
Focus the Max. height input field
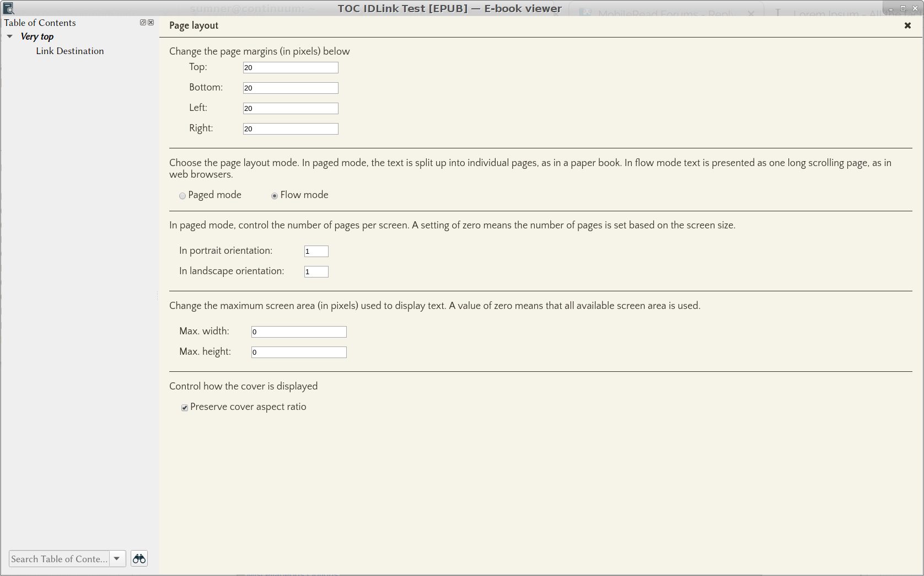(299, 352)
